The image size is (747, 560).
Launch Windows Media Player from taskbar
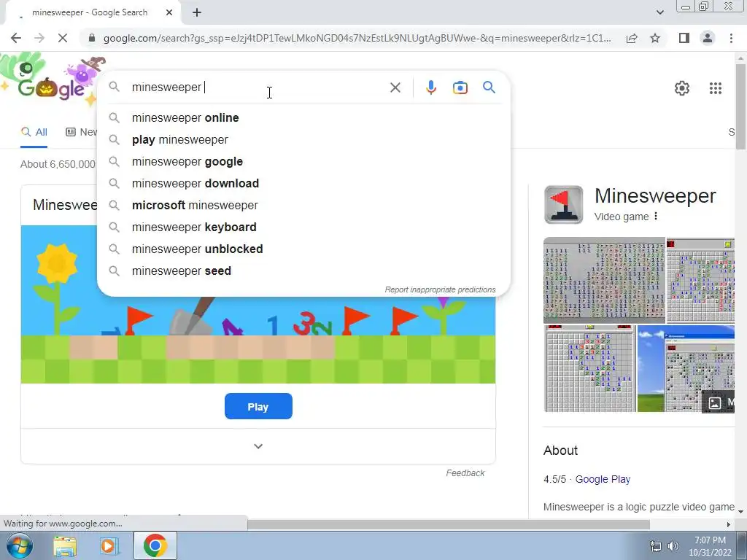109,545
